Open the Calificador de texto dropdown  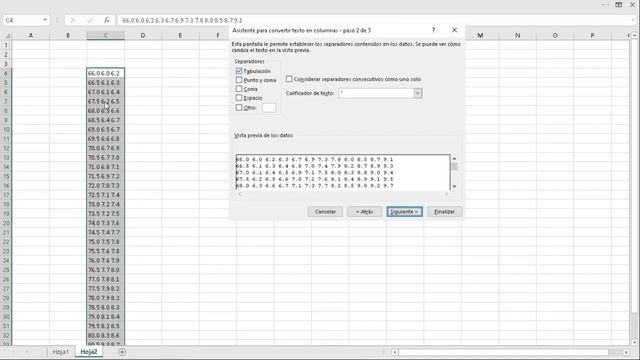tap(418, 93)
